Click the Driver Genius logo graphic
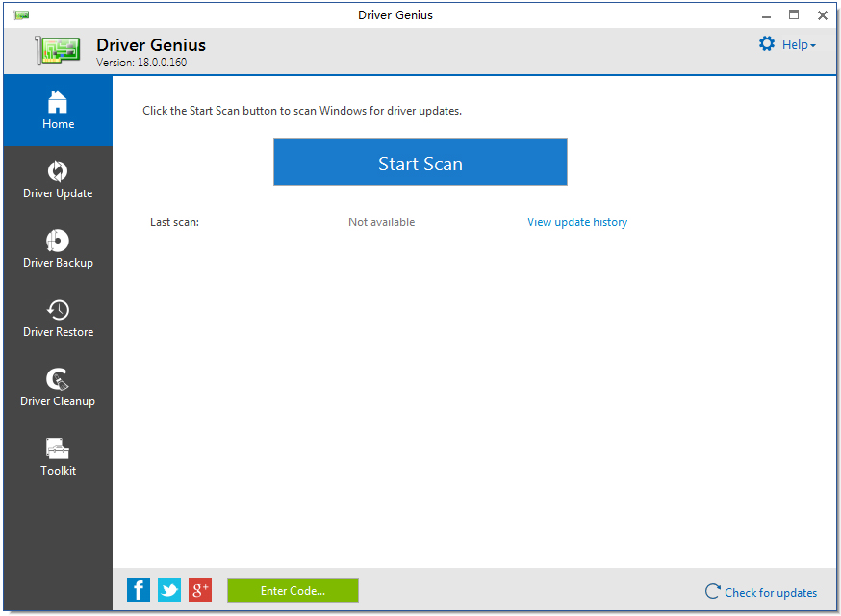This screenshot has width=841, height=616. pyautogui.click(x=58, y=48)
